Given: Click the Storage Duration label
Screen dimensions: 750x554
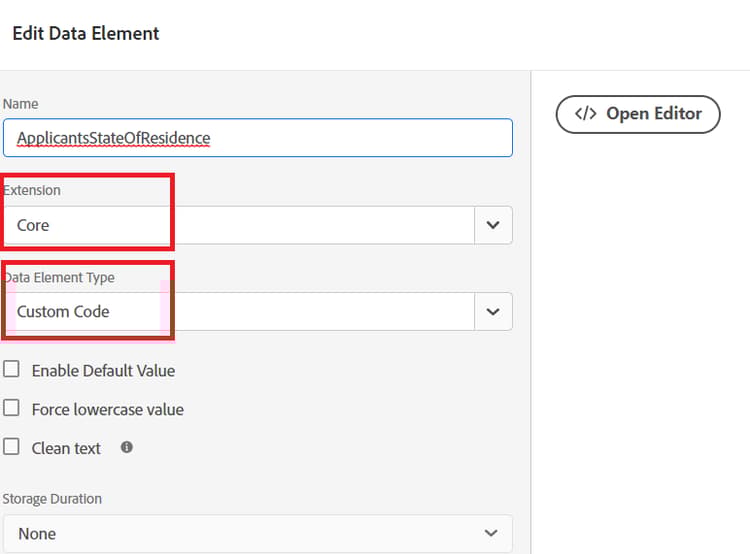Looking at the screenshot, I should click(x=52, y=499).
